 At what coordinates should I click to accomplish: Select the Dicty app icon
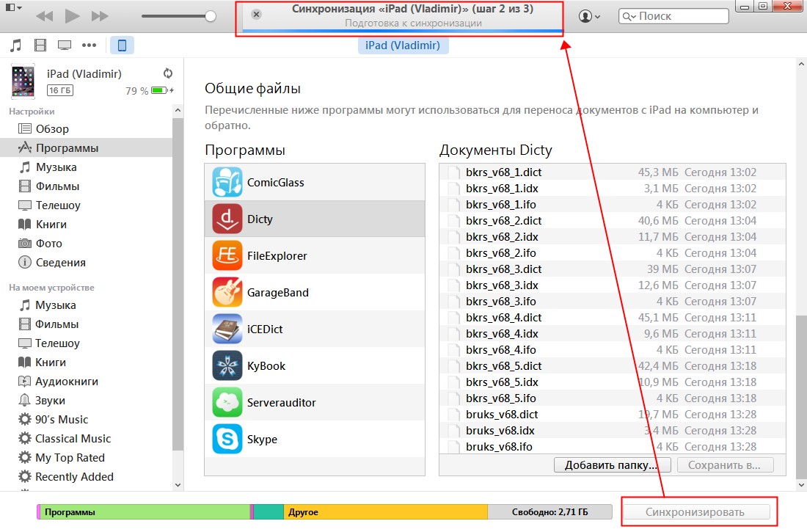227,219
